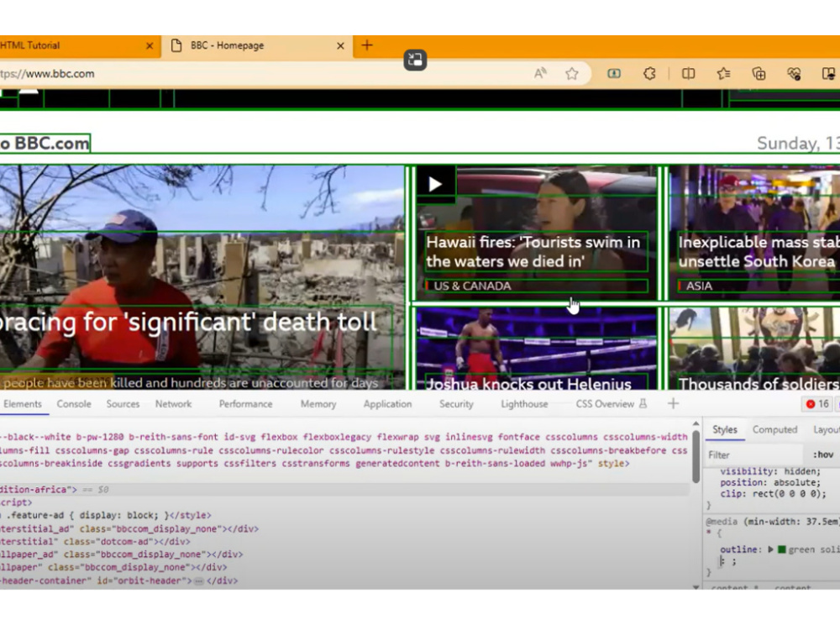Screen dimensions: 840x630
Task: Open a new browser tab with plus
Action: point(367,45)
